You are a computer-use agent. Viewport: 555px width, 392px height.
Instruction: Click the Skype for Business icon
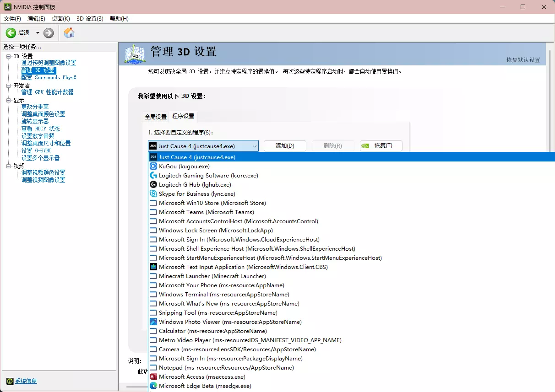pyautogui.click(x=153, y=193)
